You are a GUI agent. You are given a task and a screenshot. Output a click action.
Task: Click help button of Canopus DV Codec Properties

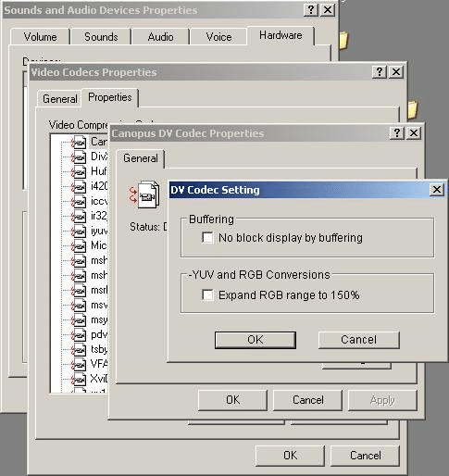[397, 133]
